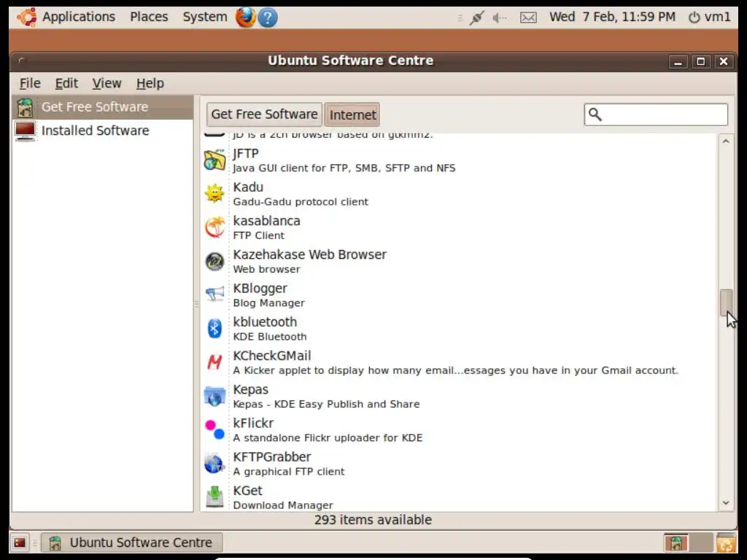Click the network connection tray icon
The image size is (747, 560).
476,18
